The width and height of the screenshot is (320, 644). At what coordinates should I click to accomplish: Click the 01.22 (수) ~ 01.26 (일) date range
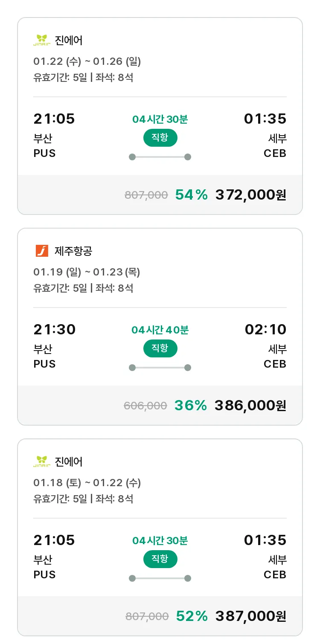(x=87, y=61)
